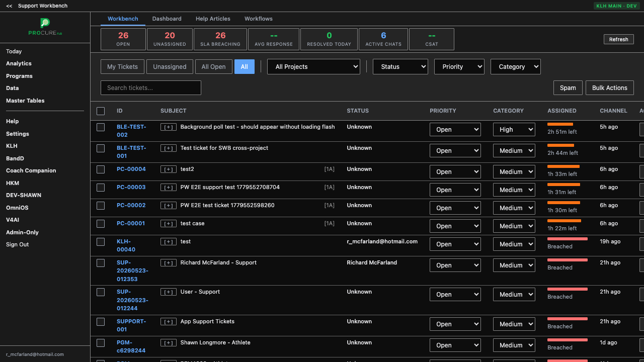This screenshot has width=644, height=362.
Task: Open Analytics in the sidebar
Action: [19, 63]
